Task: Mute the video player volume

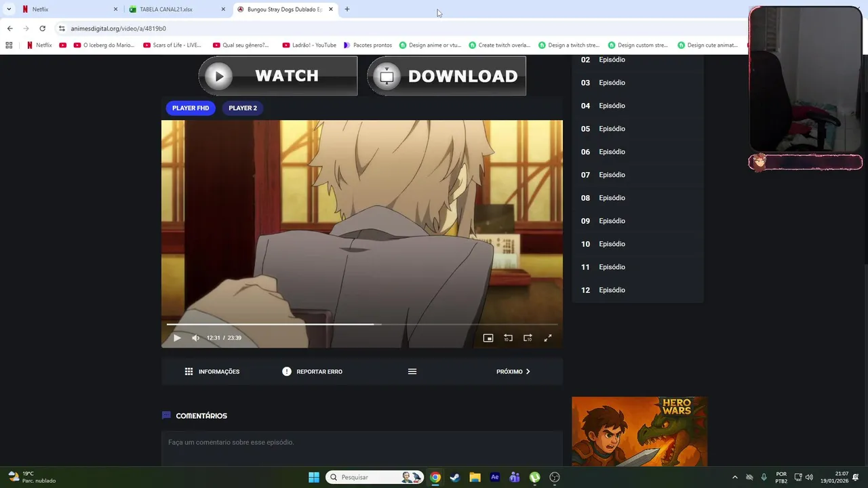Action: (x=196, y=338)
